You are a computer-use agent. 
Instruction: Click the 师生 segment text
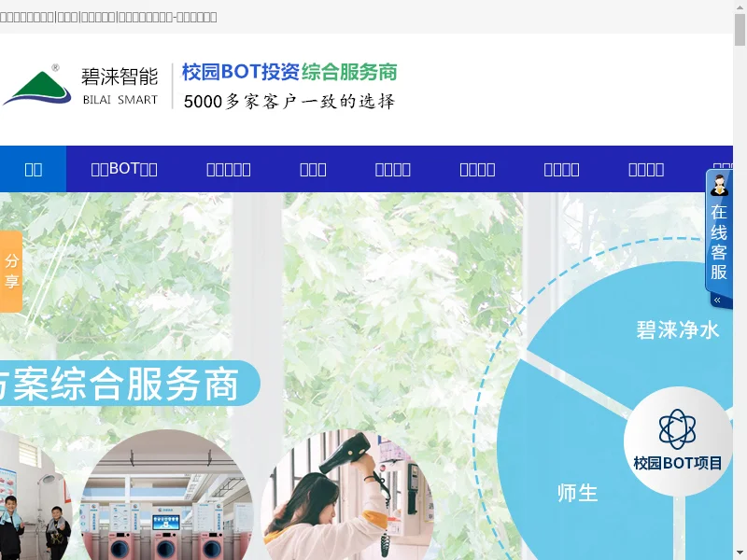pos(577,493)
